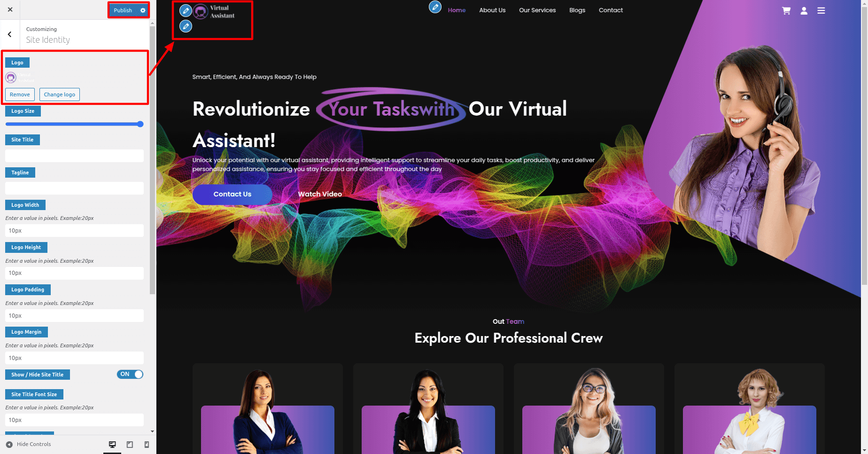Open the hamburger menu icon
The height and width of the screenshot is (454, 868).
821,11
